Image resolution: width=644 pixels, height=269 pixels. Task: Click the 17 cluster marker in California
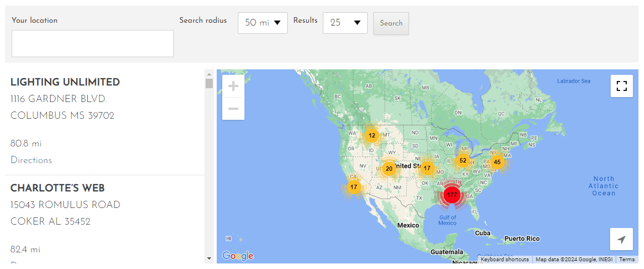tap(353, 187)
